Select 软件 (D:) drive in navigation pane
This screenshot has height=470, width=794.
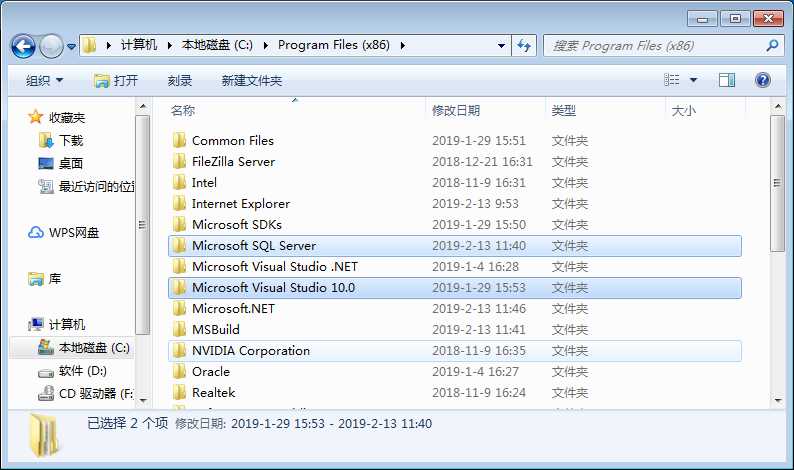72,371
